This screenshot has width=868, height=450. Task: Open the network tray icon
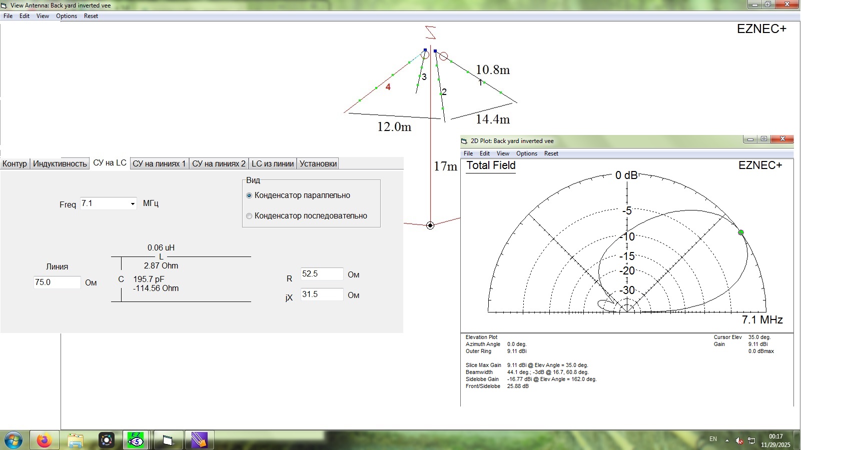click(x=751, y=440)
